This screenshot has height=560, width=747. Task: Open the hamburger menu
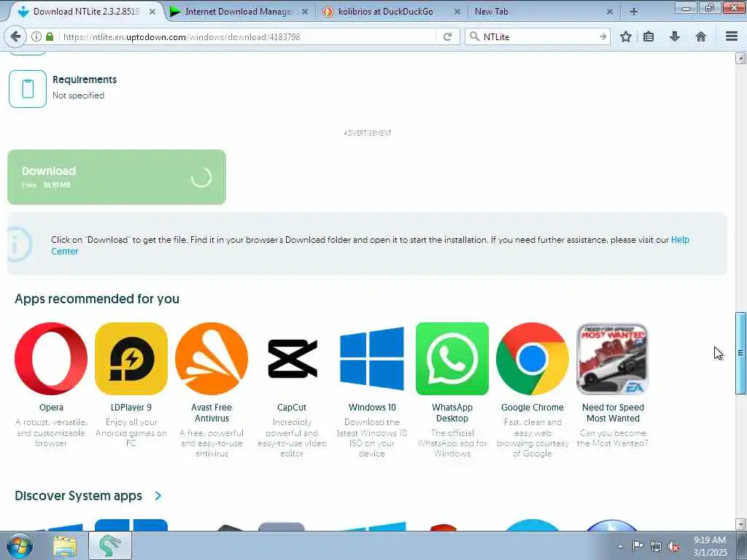point(732,36)
